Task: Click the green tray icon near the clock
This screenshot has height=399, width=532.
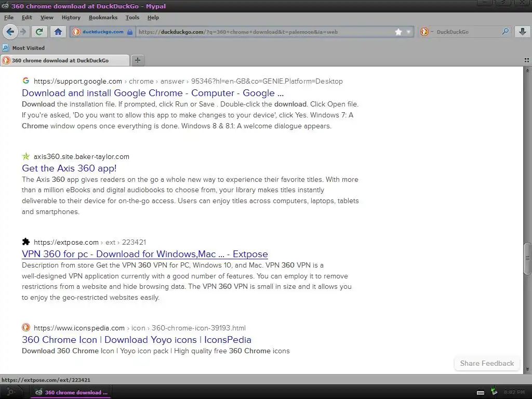Action: (x=494, y=392)
